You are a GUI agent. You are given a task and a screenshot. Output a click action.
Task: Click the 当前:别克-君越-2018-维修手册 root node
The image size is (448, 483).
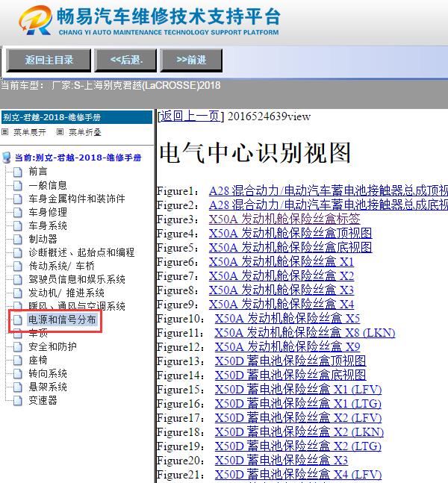[78, 158]
